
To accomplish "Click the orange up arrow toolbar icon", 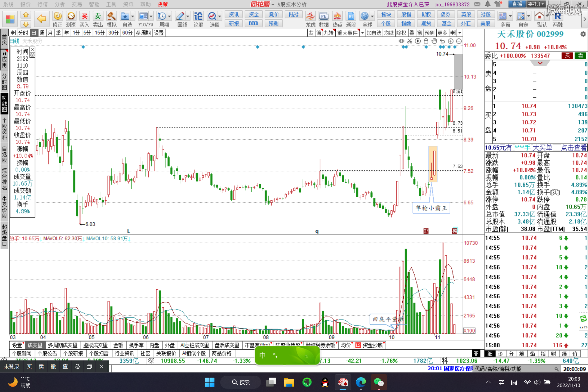I will (x=26, y=15).
